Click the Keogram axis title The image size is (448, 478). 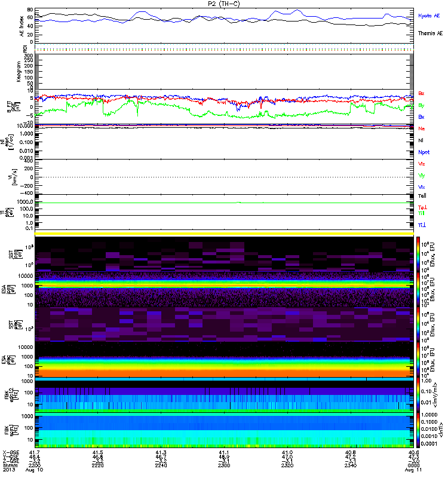tap(19, 71)
